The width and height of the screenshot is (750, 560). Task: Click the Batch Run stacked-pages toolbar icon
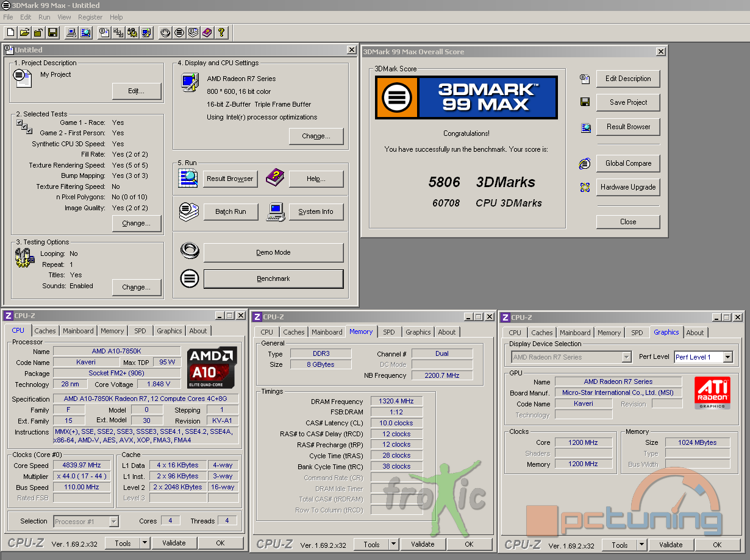coord(193,32)
